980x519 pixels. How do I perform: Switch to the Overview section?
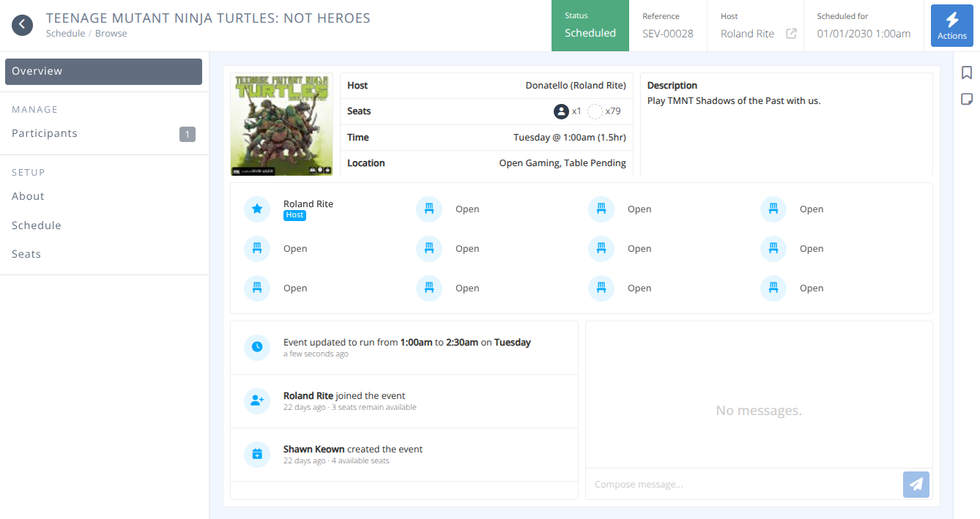(x=37, y=71)
